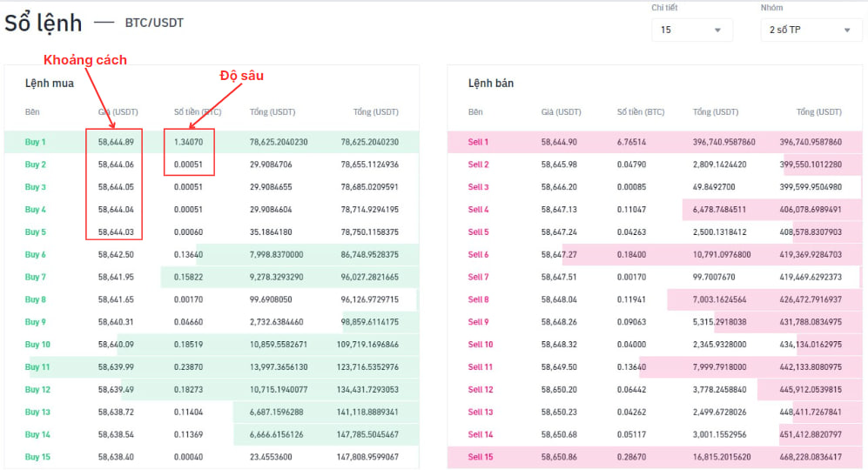Select the Buy 1 order row
This screenshot has width=868, height=470.
212,142
